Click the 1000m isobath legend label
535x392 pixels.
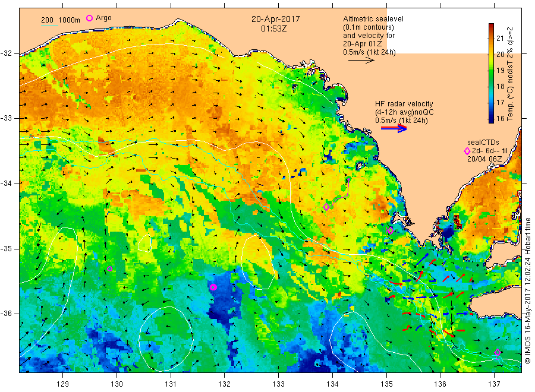(x=70, y=20)
